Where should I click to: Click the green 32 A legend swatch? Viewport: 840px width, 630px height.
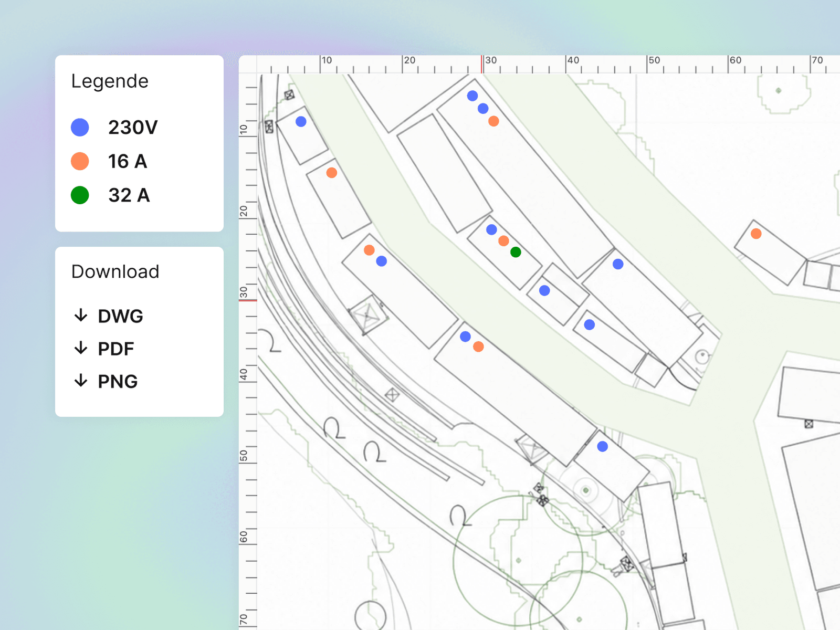point(80,195)
